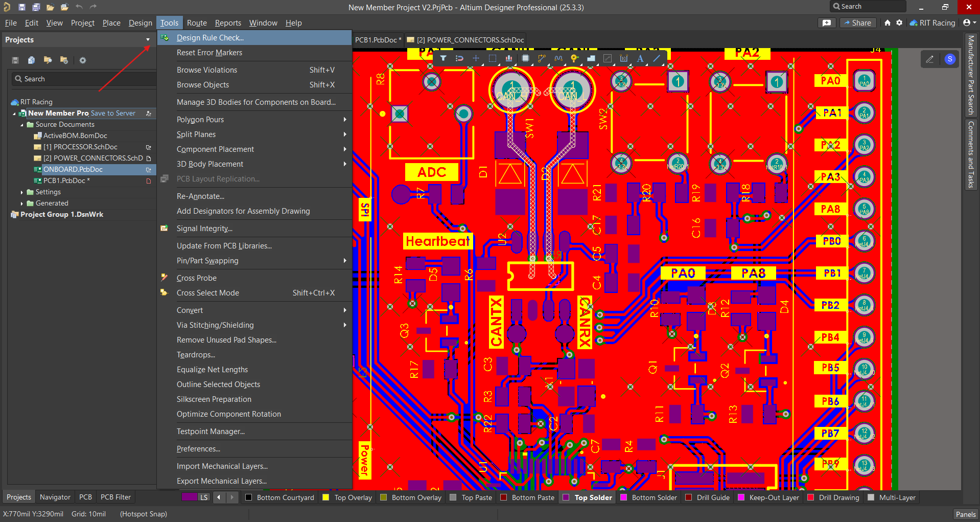Expand the 3D Body Placement submenu
Viewport: 980px width, 522px height.
(x=254, y=164)
